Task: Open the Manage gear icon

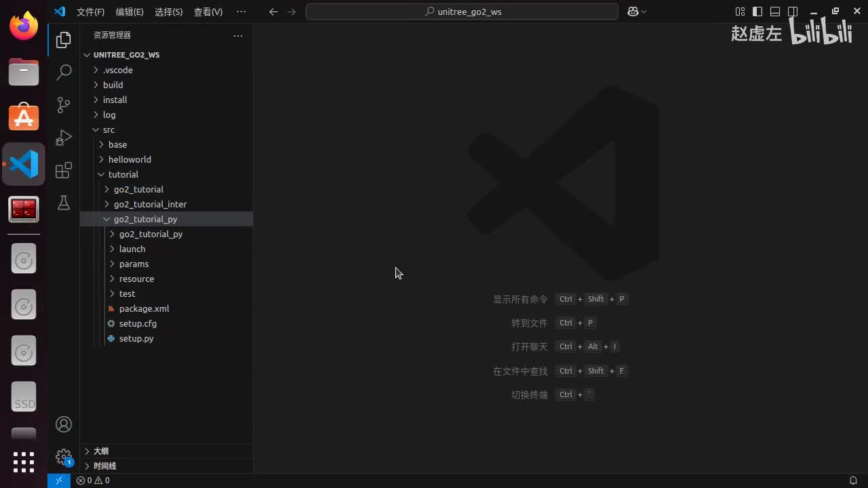Action: click(x=64, y=456)
